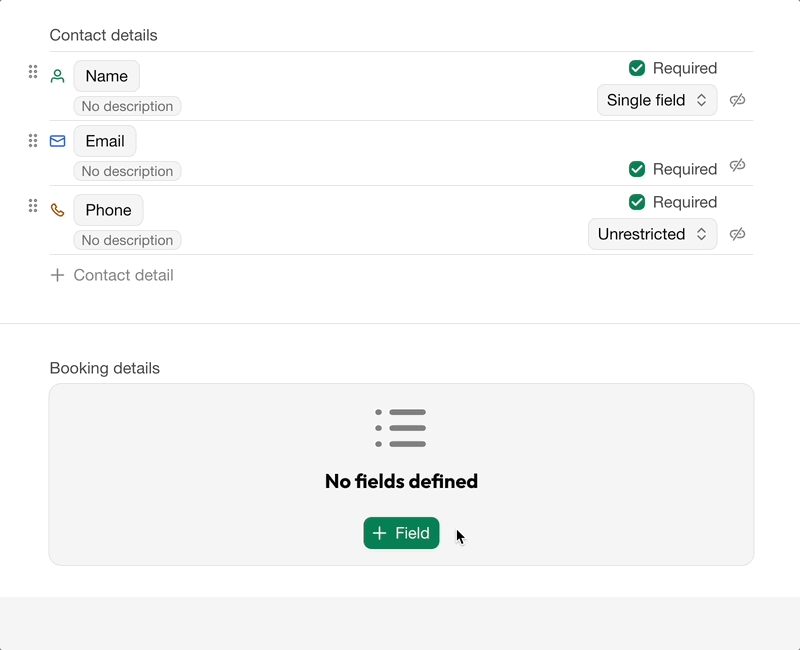800x650 pixels.
Task: Add a new Contact detail
Action: click(112, 275)
